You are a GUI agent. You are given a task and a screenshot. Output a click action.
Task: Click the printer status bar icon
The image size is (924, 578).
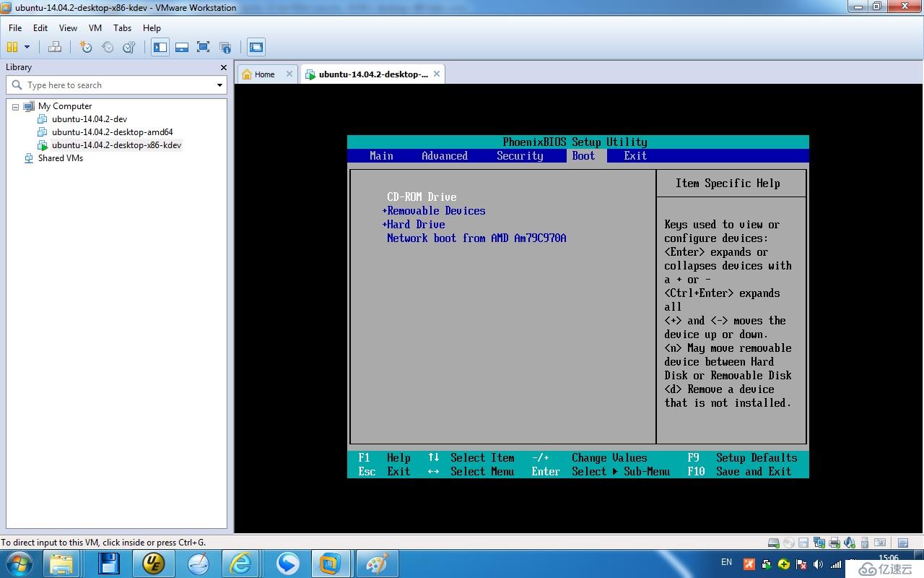(x=834, y=543)
